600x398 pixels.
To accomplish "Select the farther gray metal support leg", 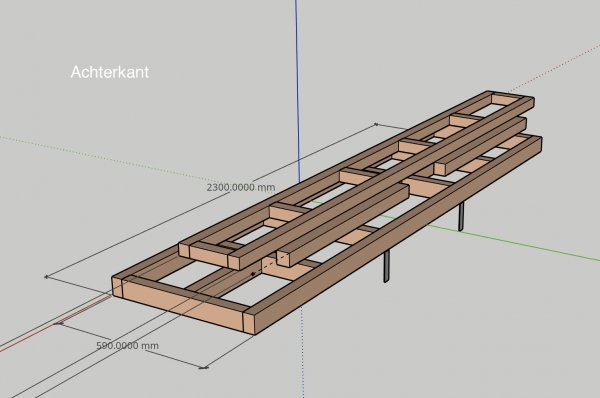I will pos(461,216).
